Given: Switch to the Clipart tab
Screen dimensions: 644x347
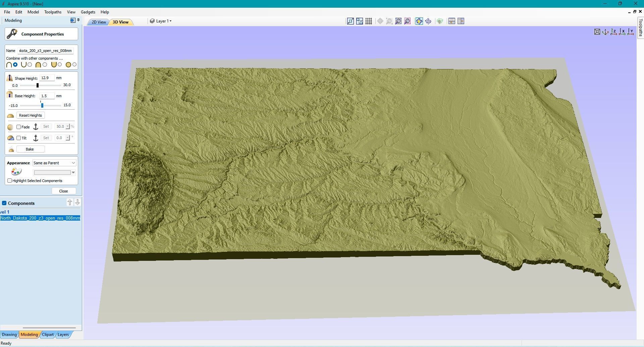Looking at the screenshot, I should point(48,335).
